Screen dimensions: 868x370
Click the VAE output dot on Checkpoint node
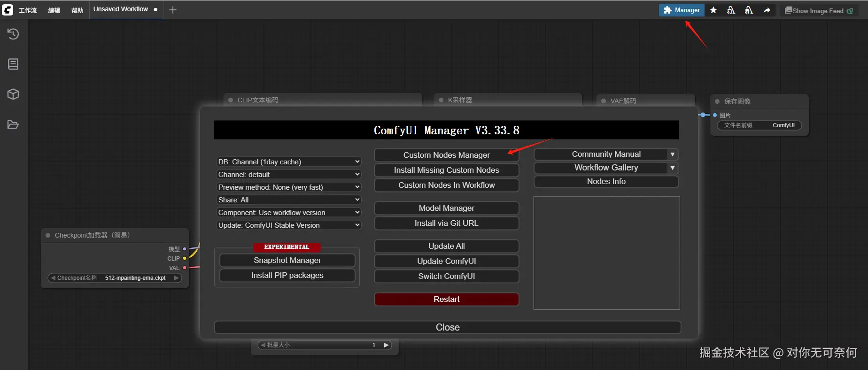185,268
